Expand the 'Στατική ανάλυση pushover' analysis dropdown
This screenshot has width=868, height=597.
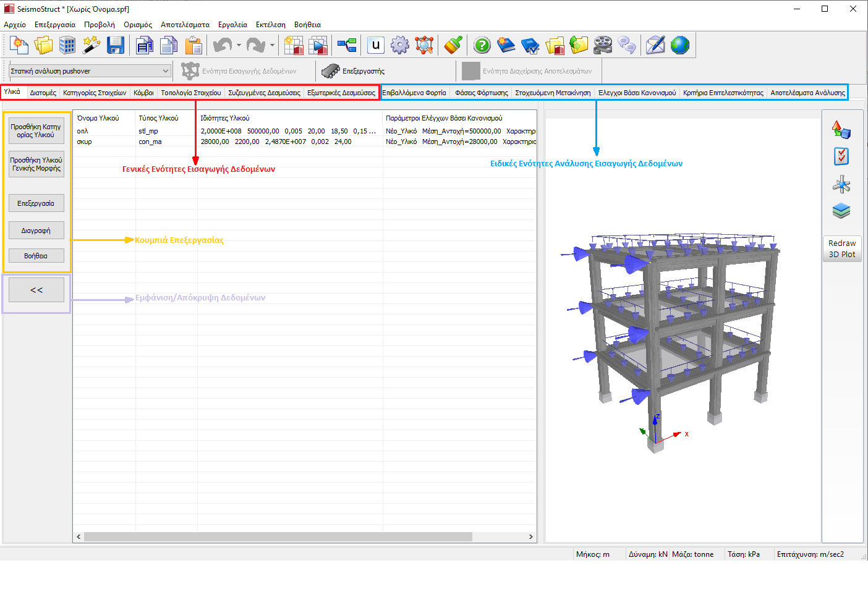click(x=165, y=71)
